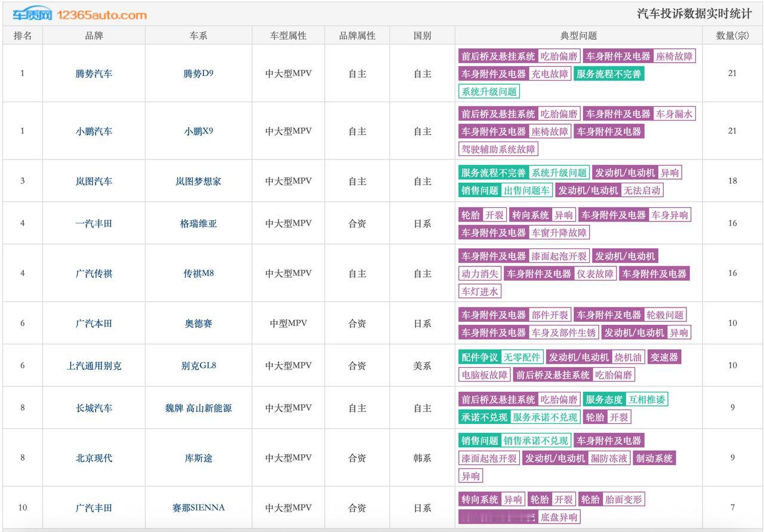Select the 车身漏水 problem tag
This screenshot has height=532, width=764.
click(x=674, y=114)
